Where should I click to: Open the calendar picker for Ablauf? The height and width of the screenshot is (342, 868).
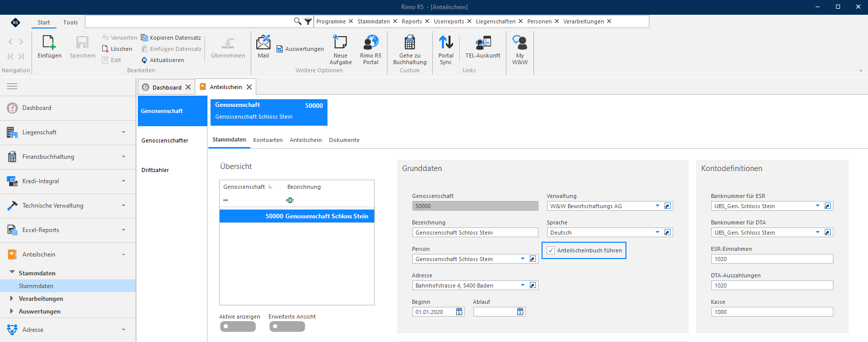(520, 312)
